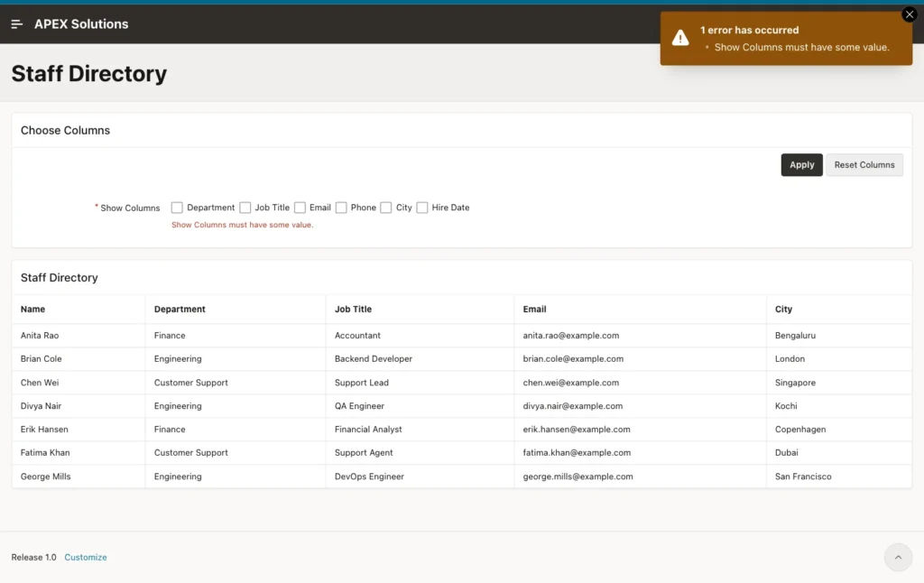
Task: Close the error notification
Action: [x=910, y=14]
